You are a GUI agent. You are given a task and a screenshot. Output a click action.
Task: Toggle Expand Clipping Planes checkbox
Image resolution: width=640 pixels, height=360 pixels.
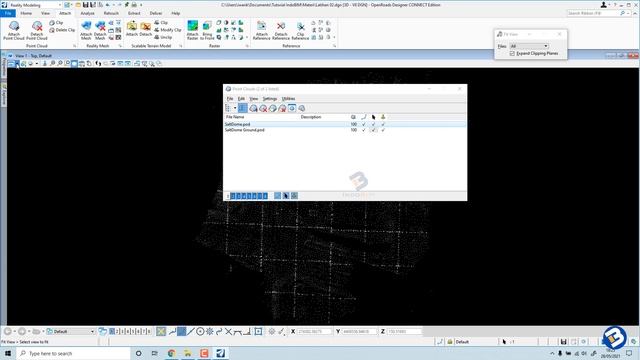[512, 53]
